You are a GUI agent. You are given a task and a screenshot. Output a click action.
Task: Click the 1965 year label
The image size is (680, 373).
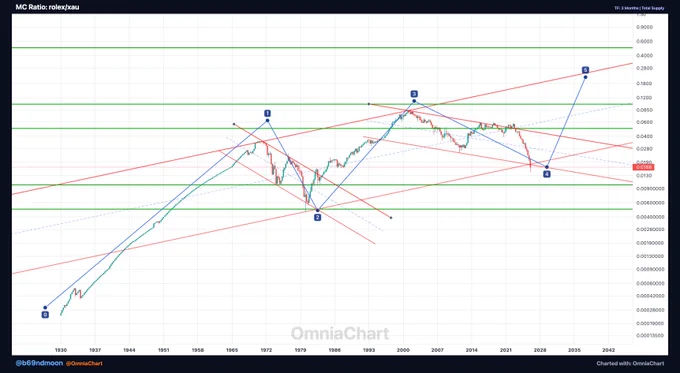(x=232, y=350)
